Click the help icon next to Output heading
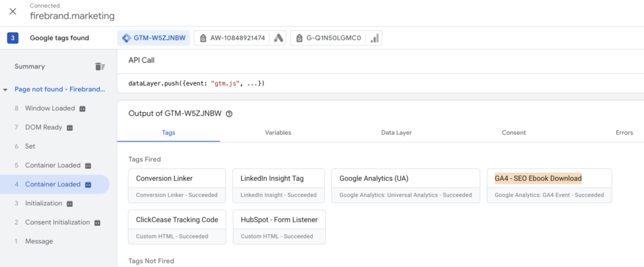The image size is (644, 267). (230, 114)
